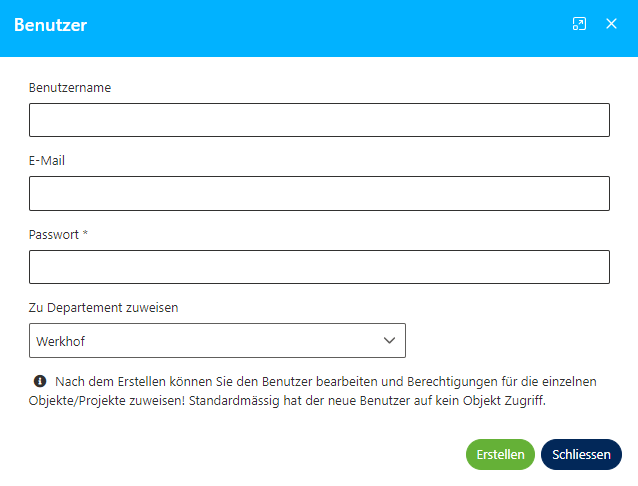Click the dark blue Schliessen button

581,454
